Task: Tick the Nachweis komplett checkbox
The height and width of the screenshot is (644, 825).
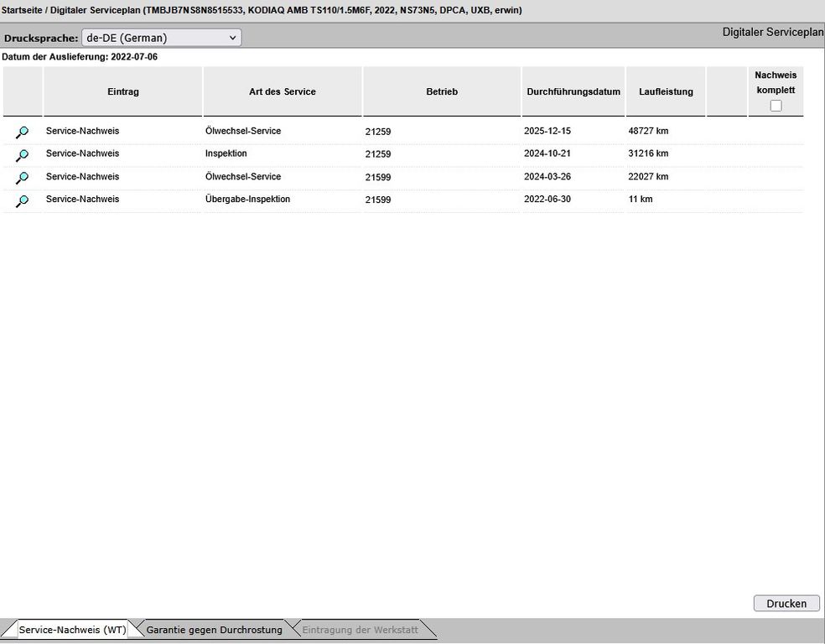Action: coord(776,106)
